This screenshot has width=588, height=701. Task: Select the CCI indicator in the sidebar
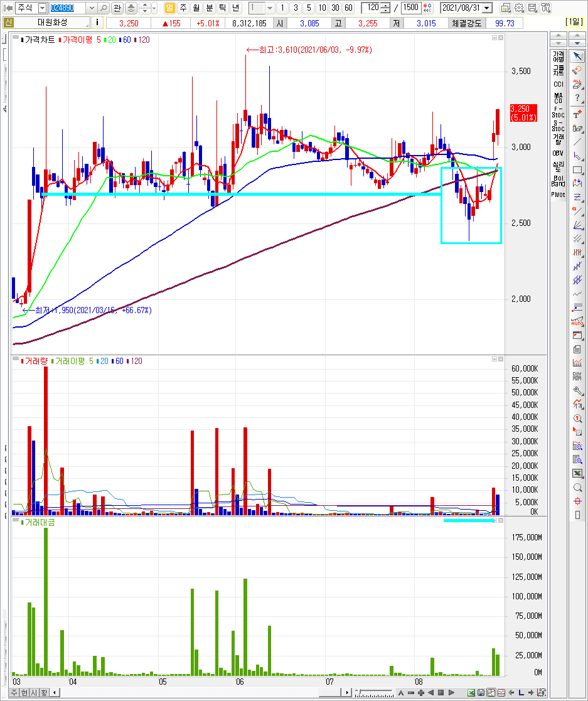click(x=558, y=84)
